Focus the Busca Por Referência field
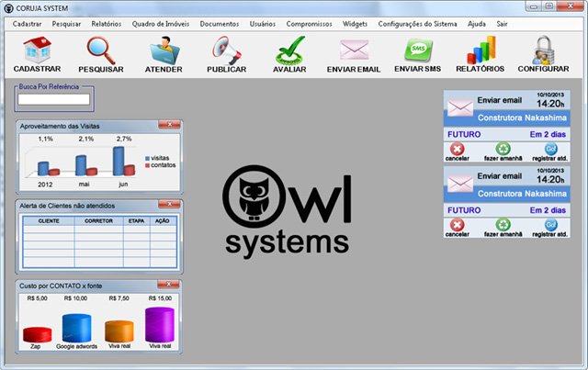 coord(54,99)
